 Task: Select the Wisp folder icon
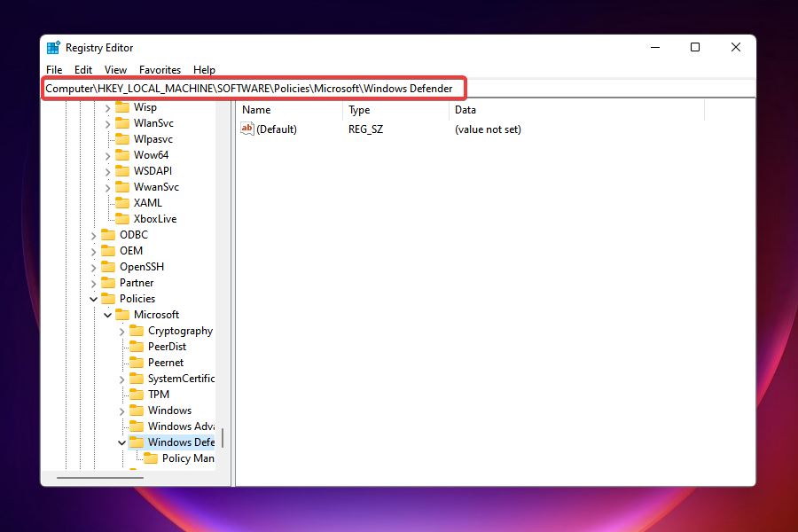click(123, 106)
